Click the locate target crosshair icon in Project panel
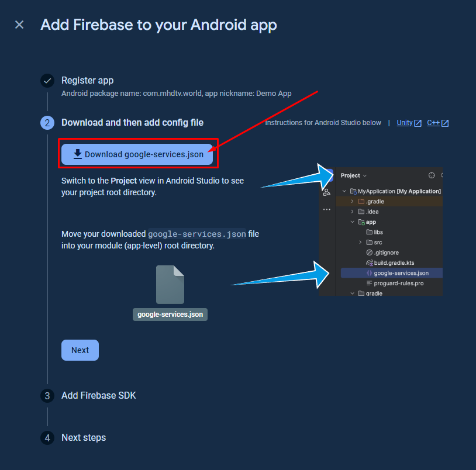This screenshot has height=470, width=476. point(432,175)
